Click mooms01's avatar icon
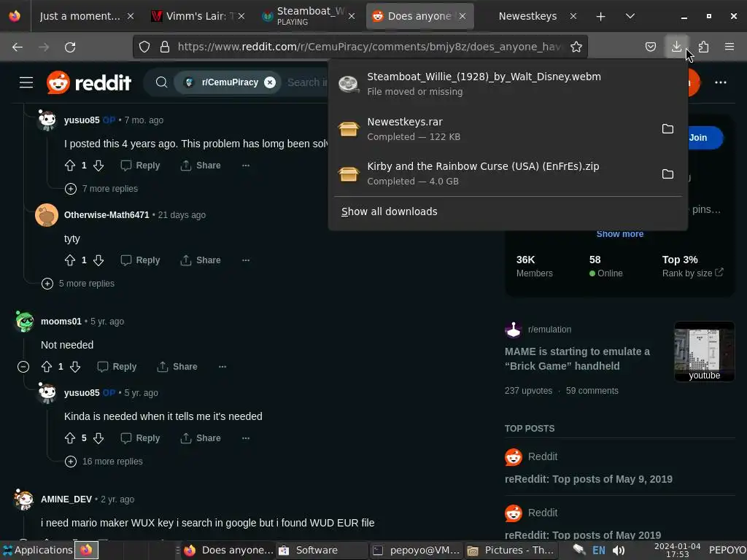This screenshot has width=747, height=560. click(24, 322)
